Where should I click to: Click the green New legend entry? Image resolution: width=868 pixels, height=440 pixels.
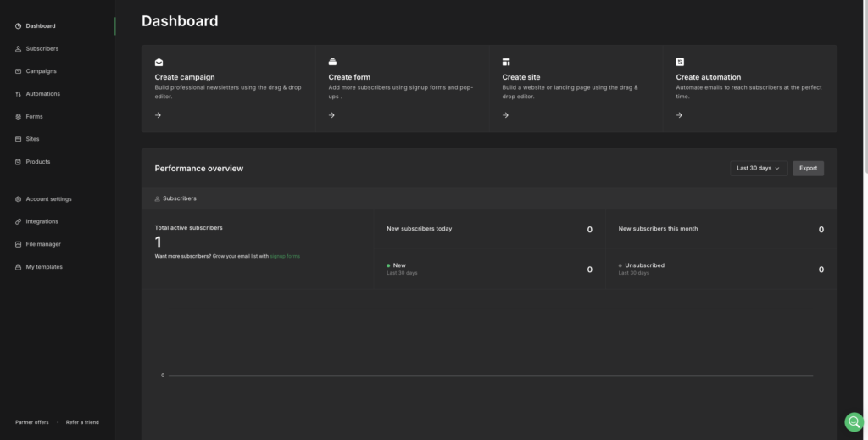pos(397,265)
